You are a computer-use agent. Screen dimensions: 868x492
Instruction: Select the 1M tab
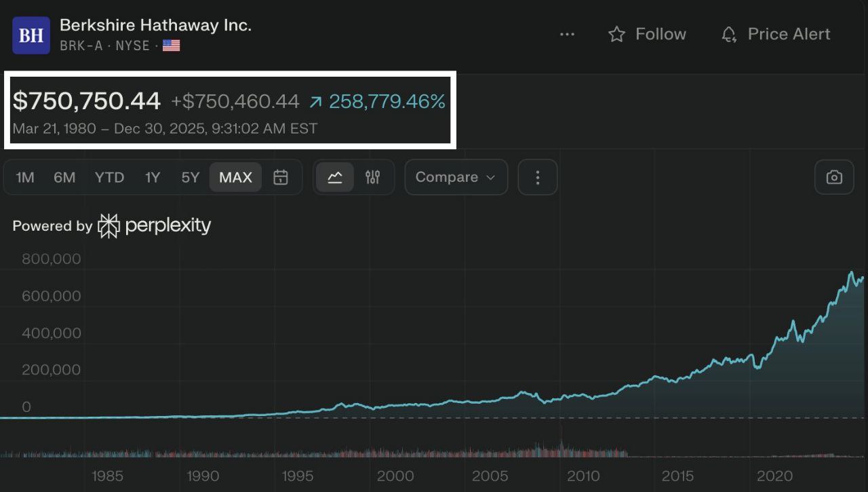click(x=24, y=177)
